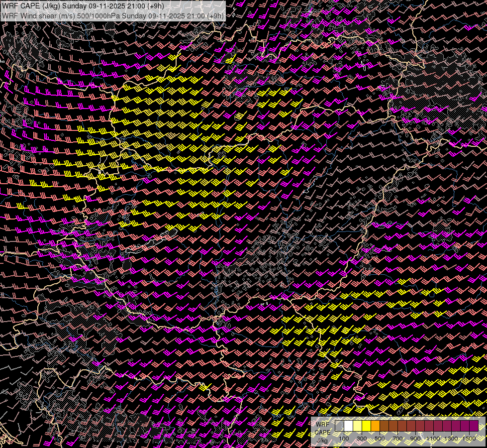Click the 100 tick label in legend

tap(344, 439)
